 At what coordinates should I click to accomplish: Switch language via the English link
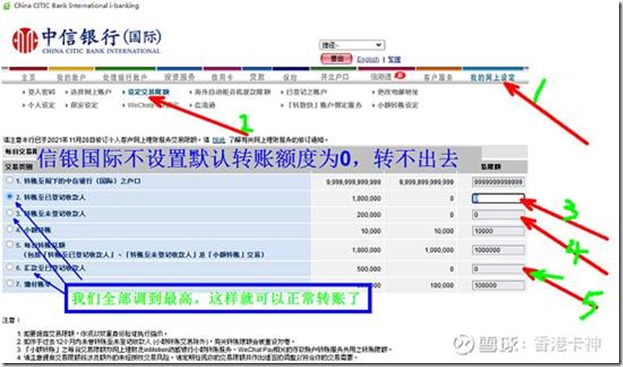coord(368,60)
